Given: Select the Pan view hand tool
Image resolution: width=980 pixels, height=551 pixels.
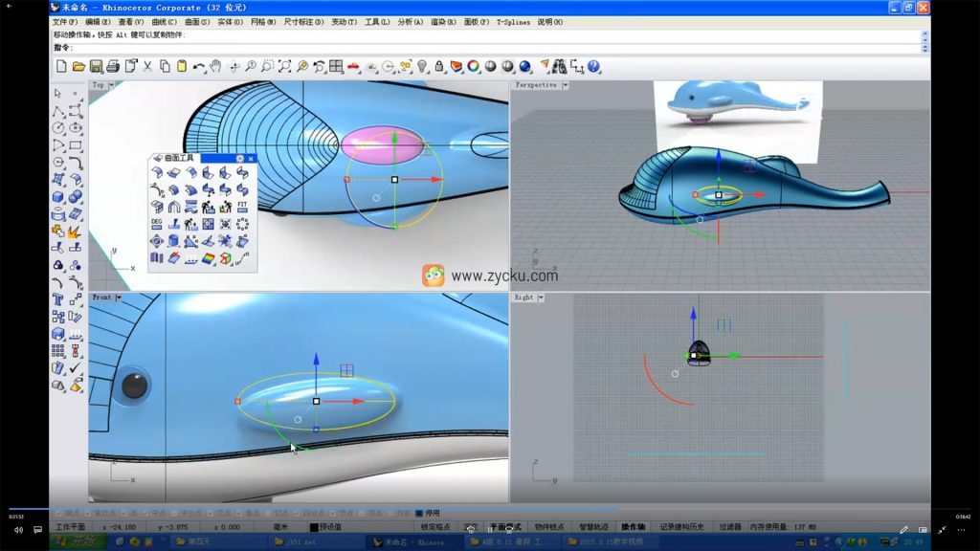Looking at the screenshot, I should (x=216, y=66).
